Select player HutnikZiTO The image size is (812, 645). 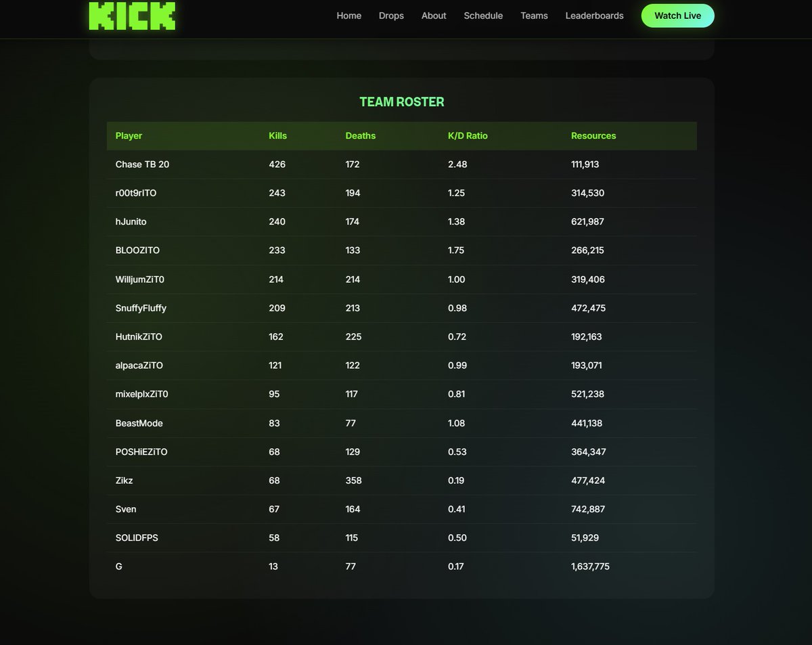coord(139,337)
